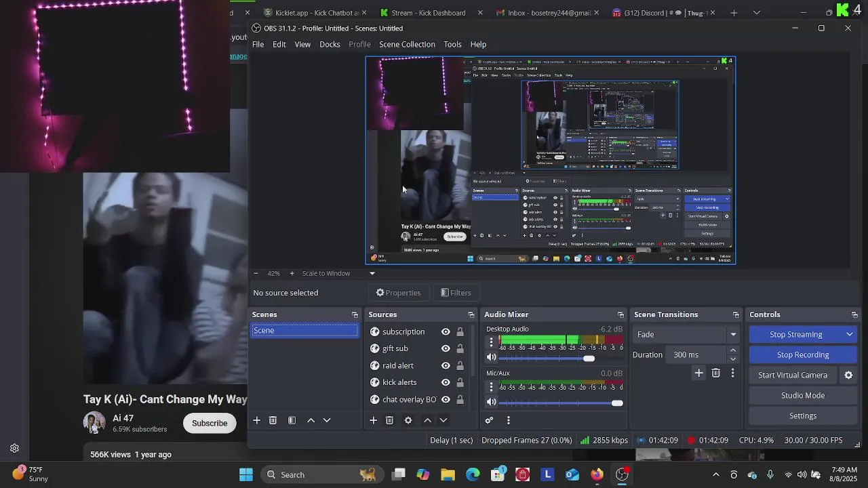The height and width of the screenshot is (488, 868).
Task: Remove transition using trash icon
Action: (716, 373)
